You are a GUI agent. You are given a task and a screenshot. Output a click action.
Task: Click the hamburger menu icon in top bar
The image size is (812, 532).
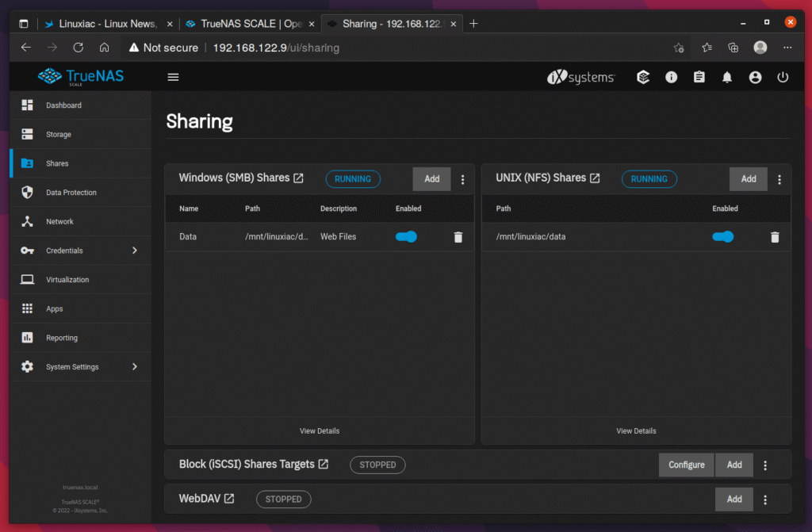[173, 77]
